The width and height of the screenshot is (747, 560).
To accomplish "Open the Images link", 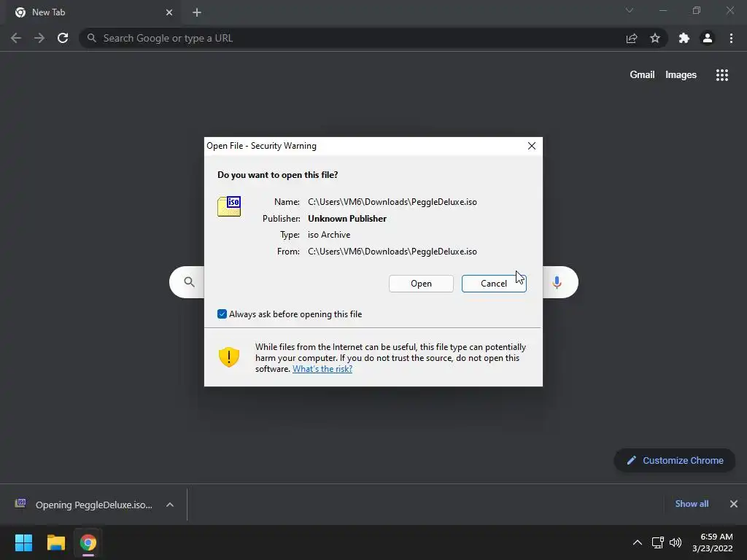I will 681,75.
